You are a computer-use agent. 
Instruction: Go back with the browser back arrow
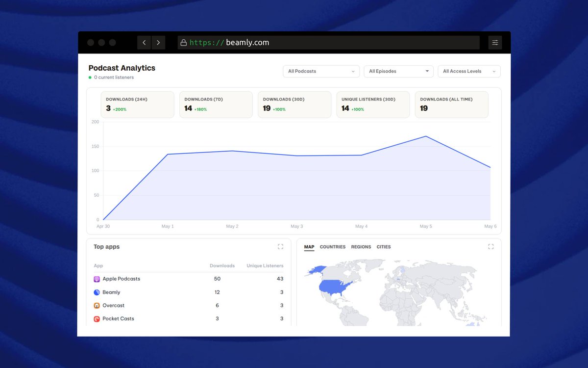point(144,43)
